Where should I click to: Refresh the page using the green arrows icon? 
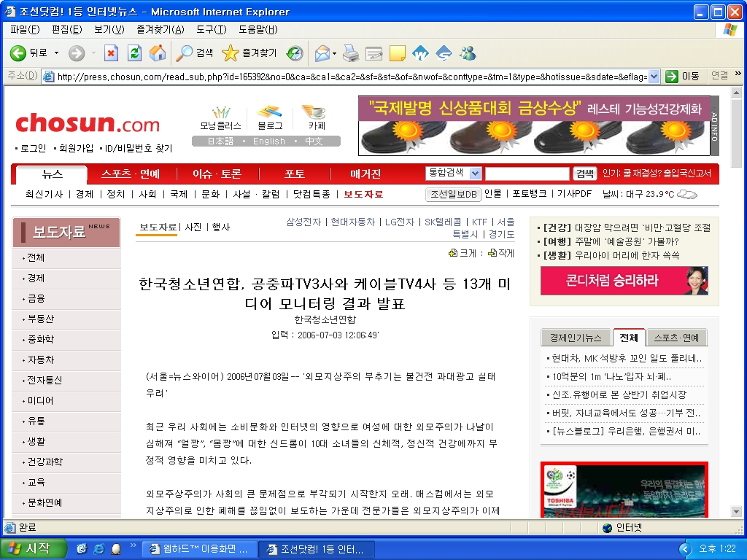click(x=134, y=52)
